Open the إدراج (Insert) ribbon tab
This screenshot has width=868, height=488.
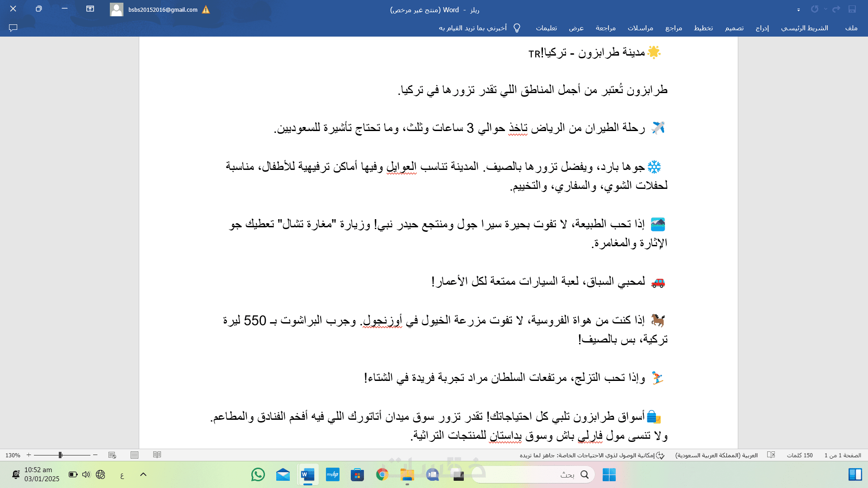(762, 28)
